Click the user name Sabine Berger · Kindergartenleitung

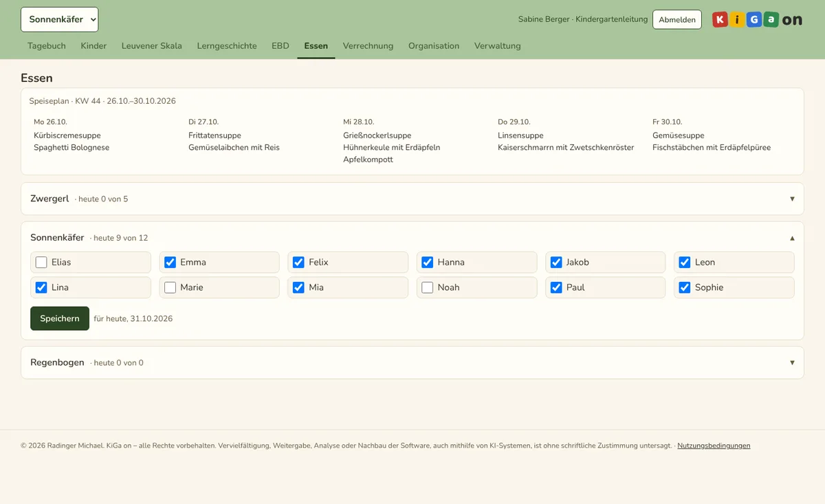(583, 19)
